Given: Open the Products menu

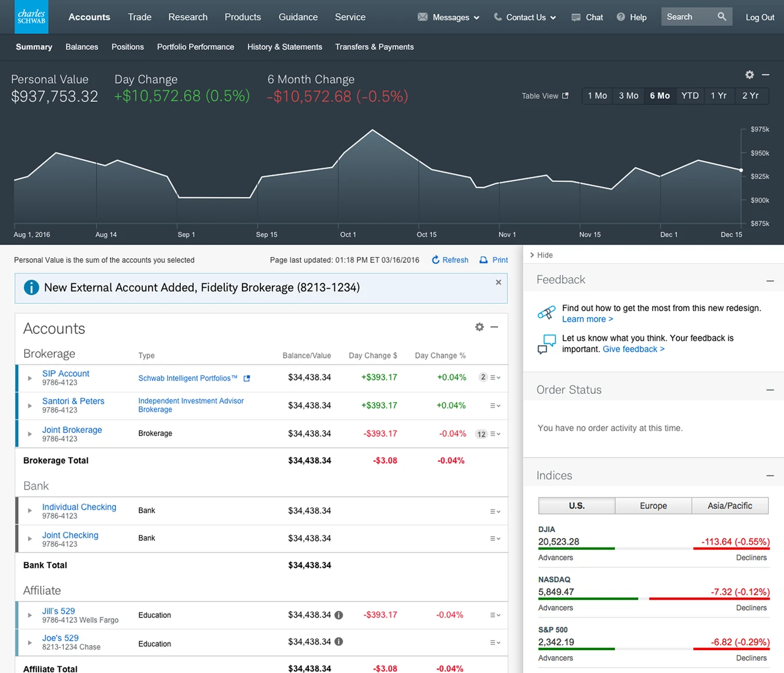Looking at the screenshot, I should pyautogui.click(x=242, y=17).
